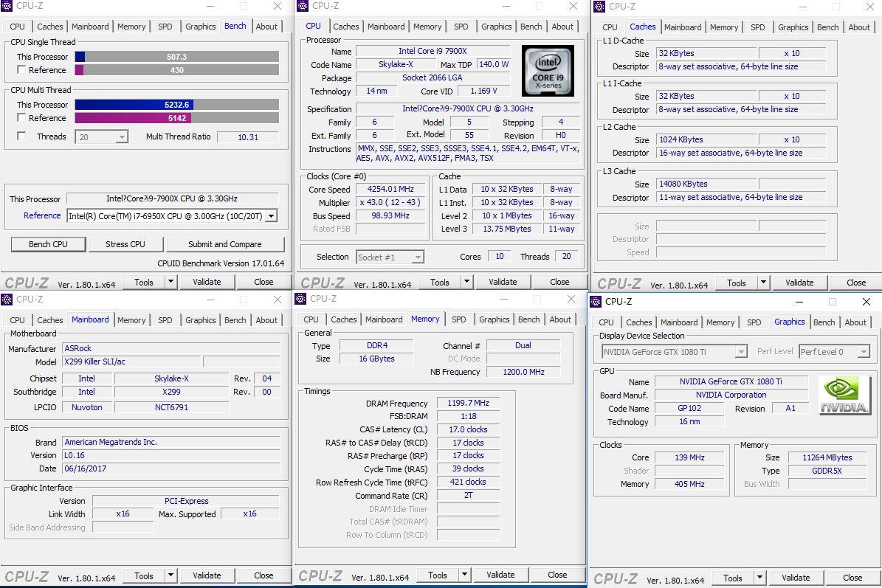Viewport: 882px width, 588px height.
Task: Click Close button in Caches window
Action: coord(856,282)
